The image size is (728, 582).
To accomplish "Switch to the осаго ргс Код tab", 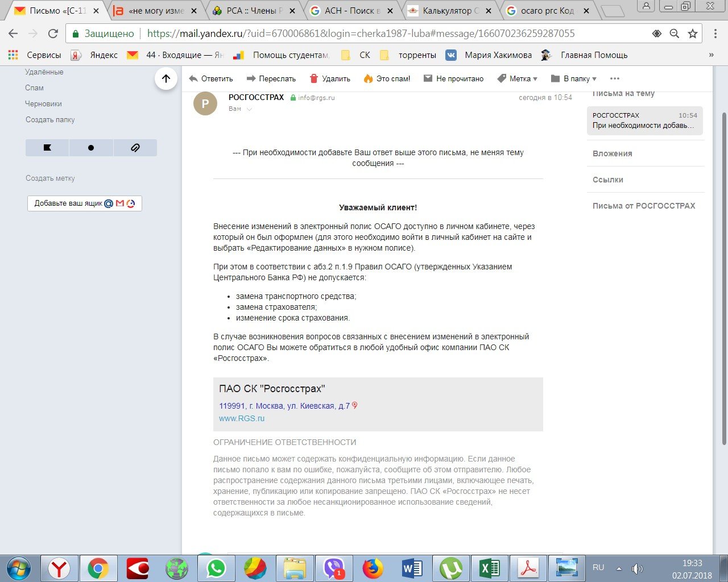I will (x=548, y=11).
